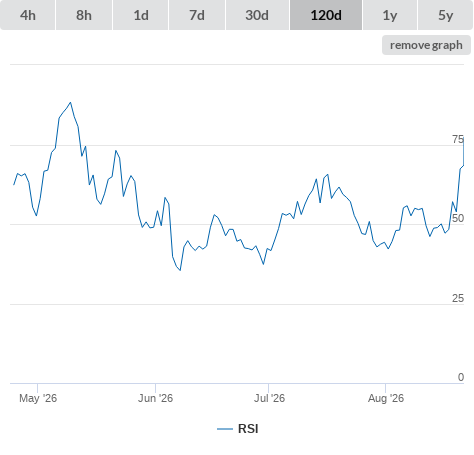Screen dimensions: 474x455
Task: Click the remove graph button
Action: [x=426, y=45]
